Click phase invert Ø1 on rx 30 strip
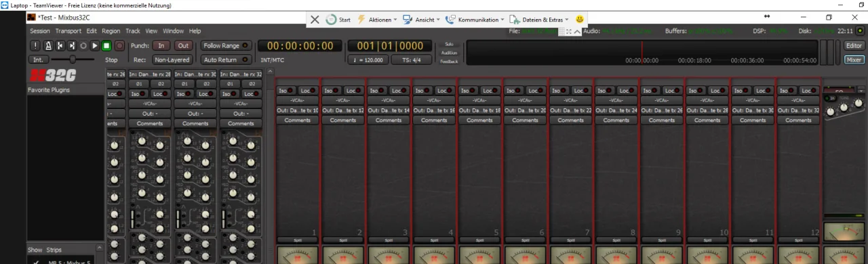The width and height of the screenshot is (868, 264). 185,84
